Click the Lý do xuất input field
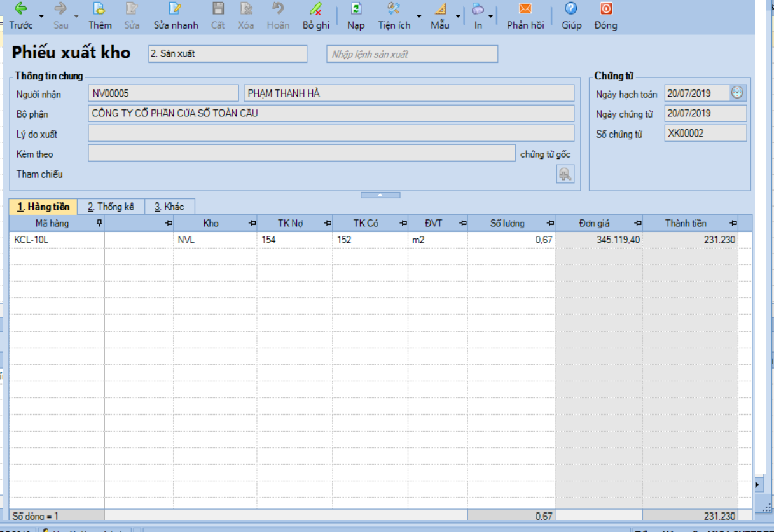This screenshot has height=532, width=774. (331, 133)
